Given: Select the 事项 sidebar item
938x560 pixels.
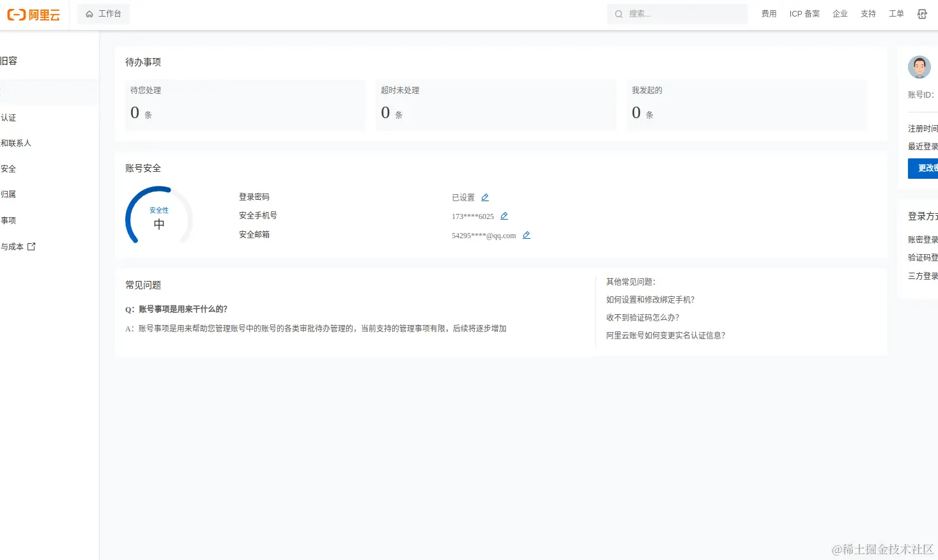Looking at the screenshot, I should pyautogui.click(x=8, y=220).
